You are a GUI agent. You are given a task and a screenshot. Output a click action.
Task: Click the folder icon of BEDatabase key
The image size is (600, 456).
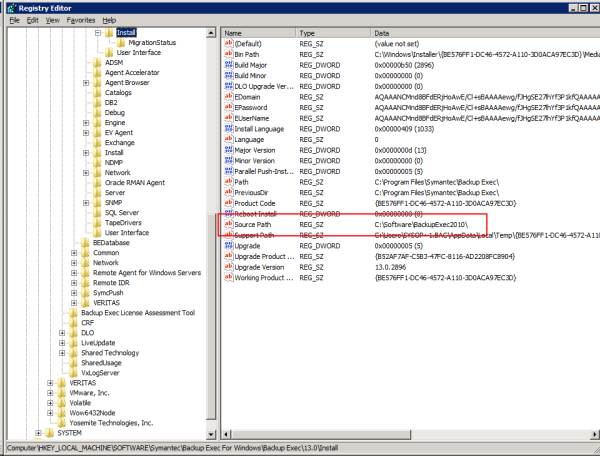[85, 243]
